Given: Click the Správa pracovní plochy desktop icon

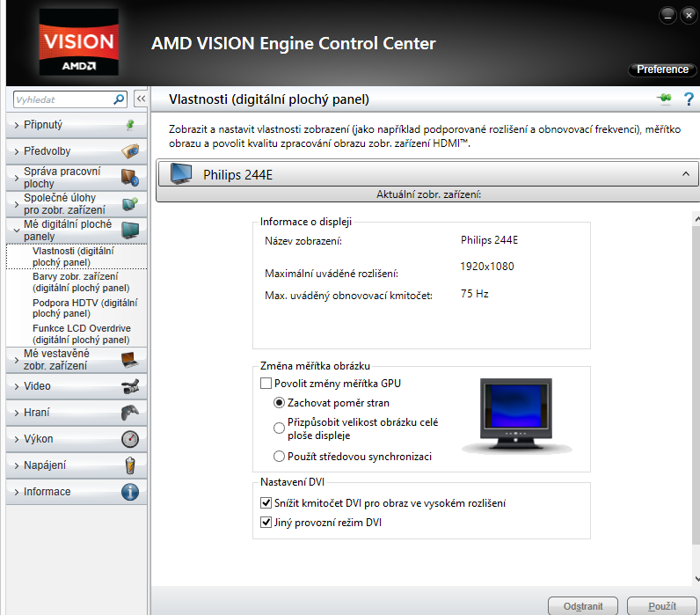Looking at the screenshot, I should pos(130,178).
